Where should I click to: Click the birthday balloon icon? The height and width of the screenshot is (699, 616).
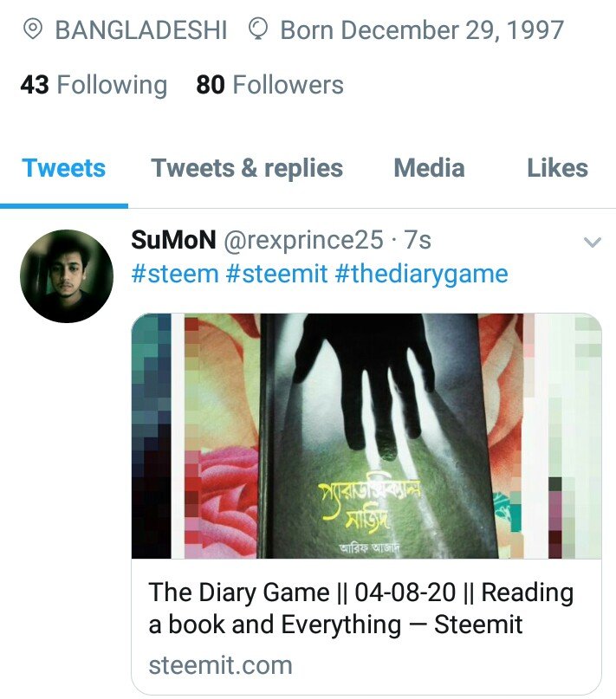click(x=257, y=29)
